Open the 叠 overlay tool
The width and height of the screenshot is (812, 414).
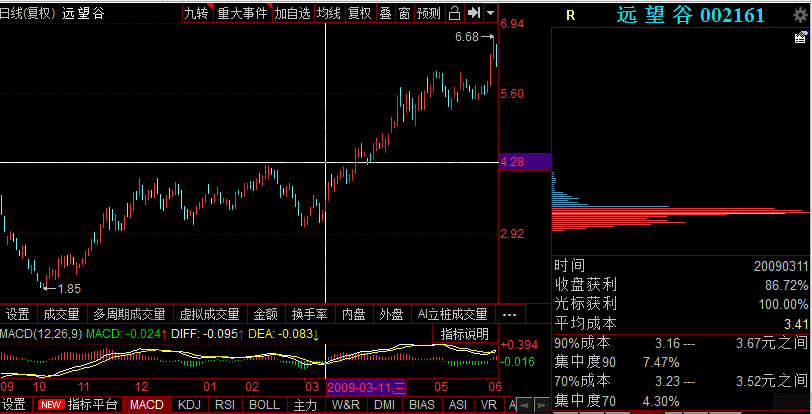[x=384, y=13]
